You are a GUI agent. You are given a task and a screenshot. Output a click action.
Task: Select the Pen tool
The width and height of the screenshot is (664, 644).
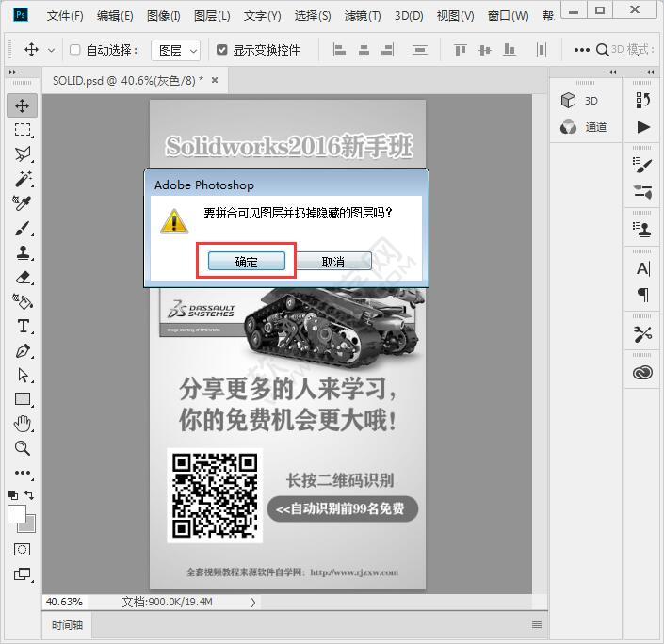23,351
